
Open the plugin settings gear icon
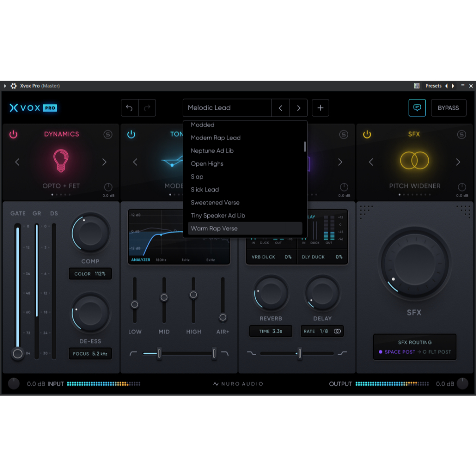click(x=13, y=86)
